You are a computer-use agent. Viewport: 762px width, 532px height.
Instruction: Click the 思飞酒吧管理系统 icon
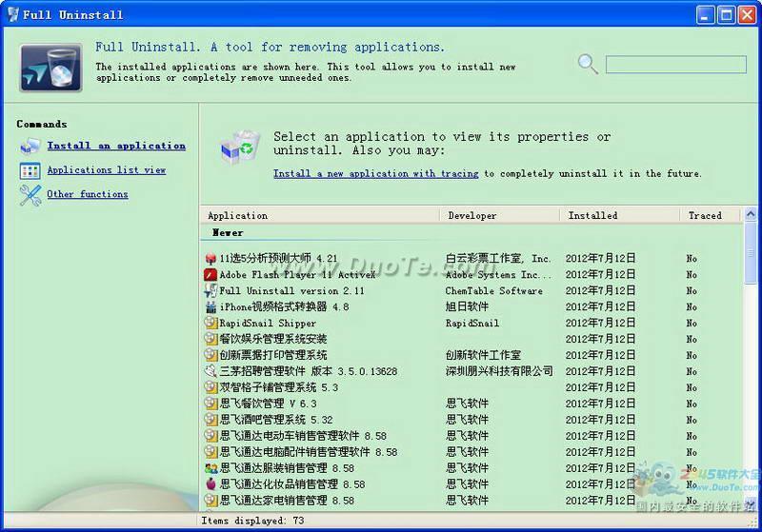211,420
